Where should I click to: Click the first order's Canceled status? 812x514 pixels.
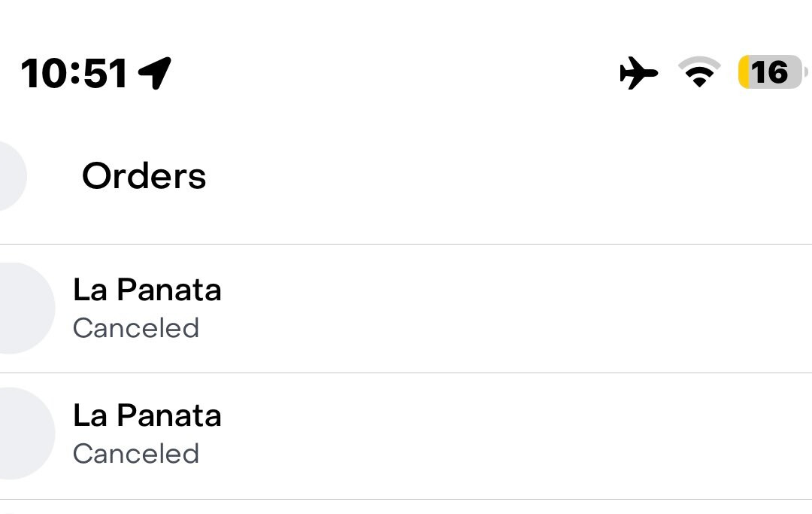(136, 328)
